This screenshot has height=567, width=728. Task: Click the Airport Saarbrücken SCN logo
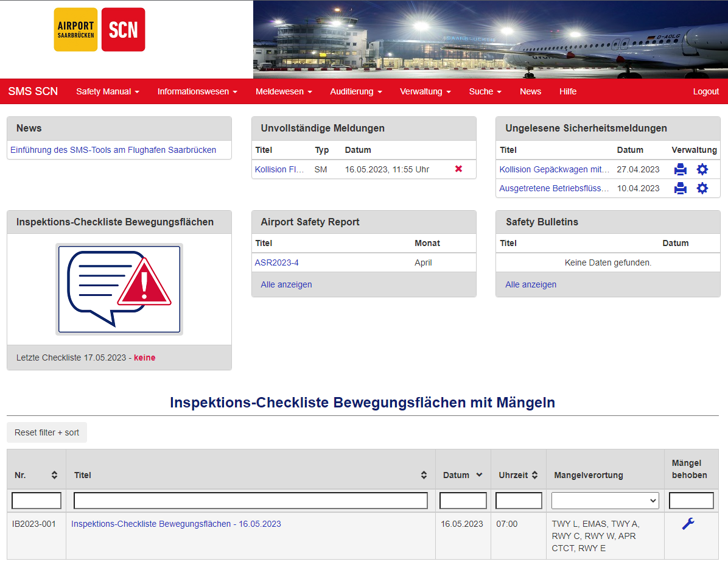(x=100, y=30)
